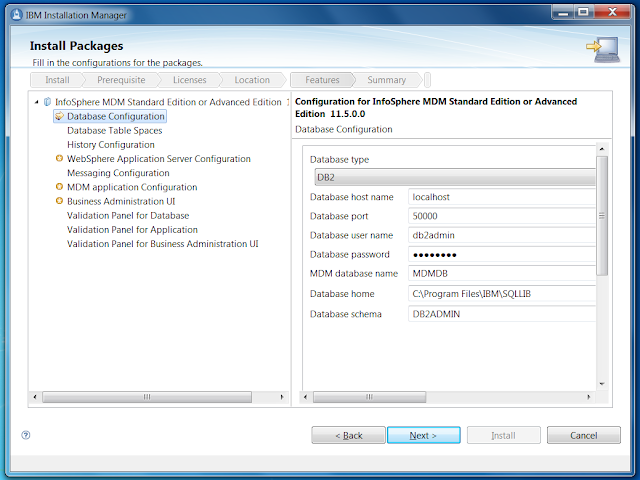Click the configuration panel scroll right arrow
The image size is (640, 480).
[x=588, y=397]
